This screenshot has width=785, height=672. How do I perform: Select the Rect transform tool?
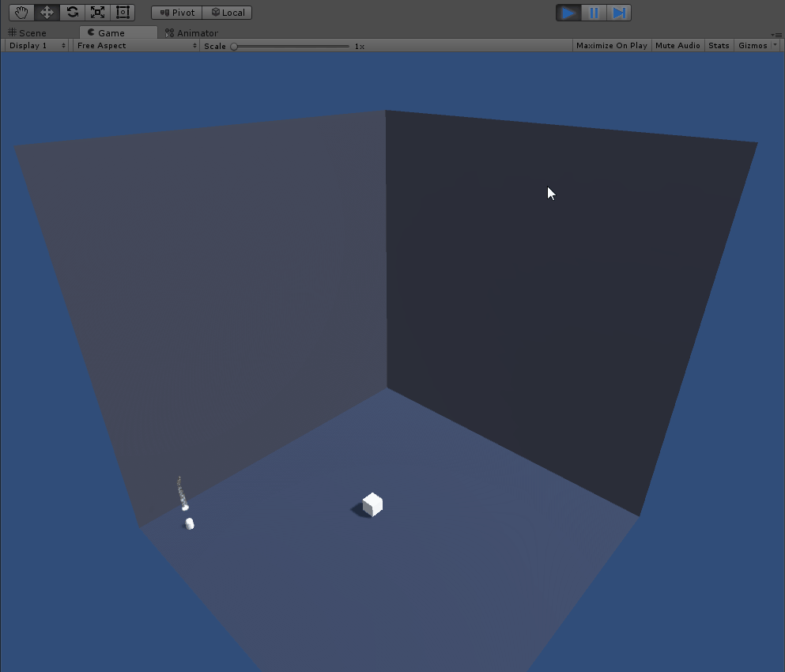click(x=123, y=13)
